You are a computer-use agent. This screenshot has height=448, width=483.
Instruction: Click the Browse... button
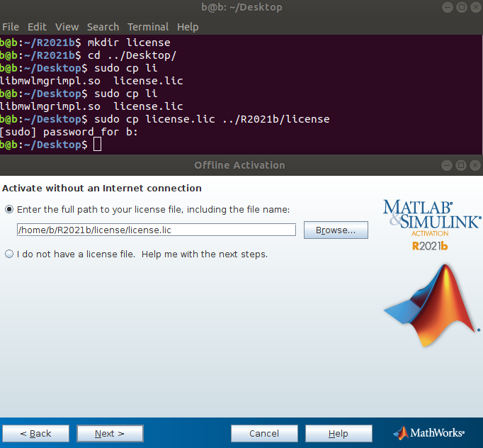tap(336, 230)
